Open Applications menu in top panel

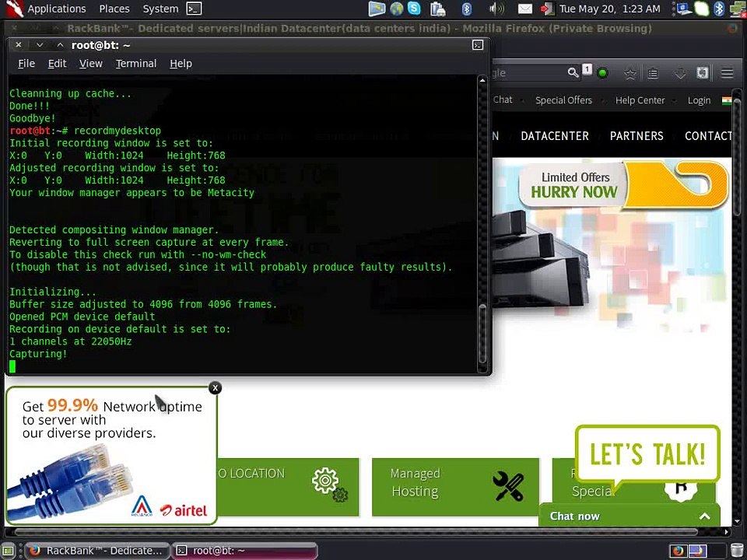(x=57, y=9)
